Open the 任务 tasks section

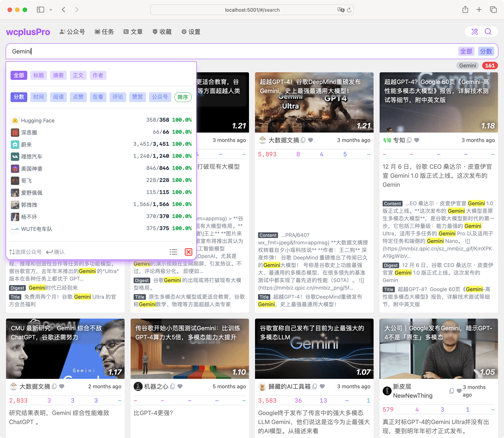point(104,31)
